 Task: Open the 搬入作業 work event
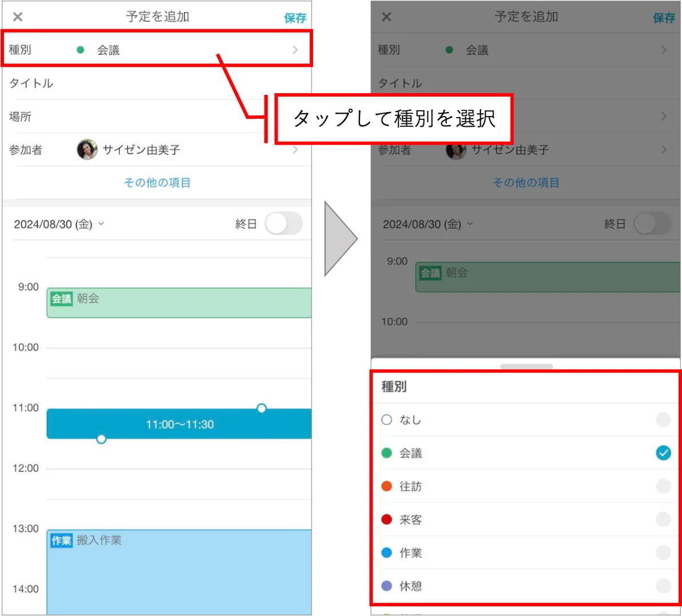(179, 571)
